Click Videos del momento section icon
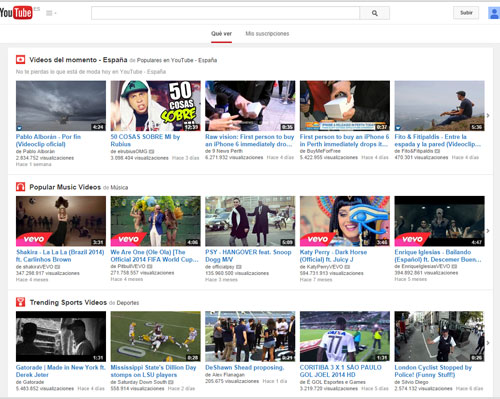500x399 pixels. 20,60
